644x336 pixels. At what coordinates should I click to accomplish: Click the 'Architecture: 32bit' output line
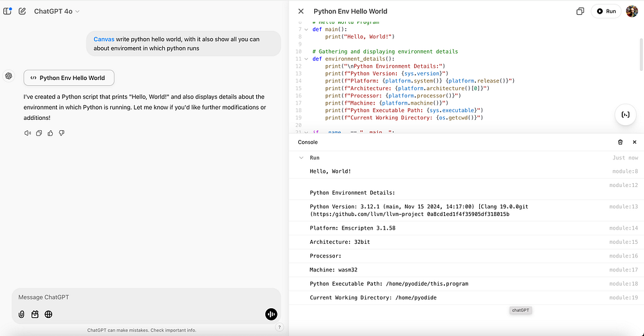(x=339, y=242)
